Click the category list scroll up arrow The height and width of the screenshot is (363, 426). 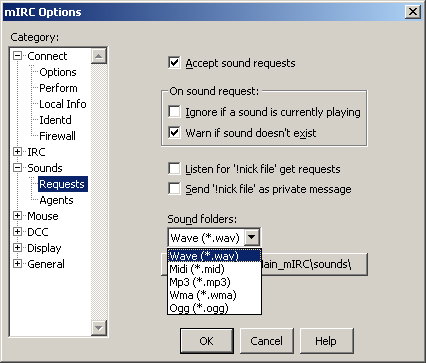click(x=99, y=56)
